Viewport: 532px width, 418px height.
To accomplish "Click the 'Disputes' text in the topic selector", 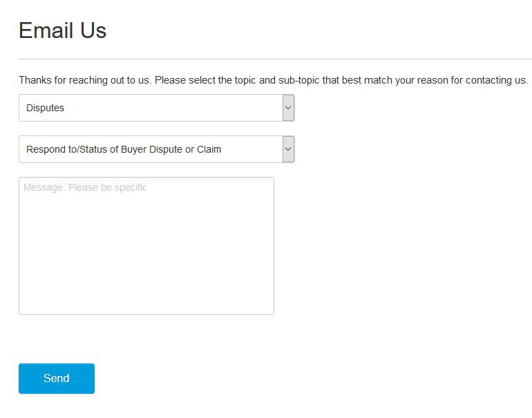I will [45, 108].
